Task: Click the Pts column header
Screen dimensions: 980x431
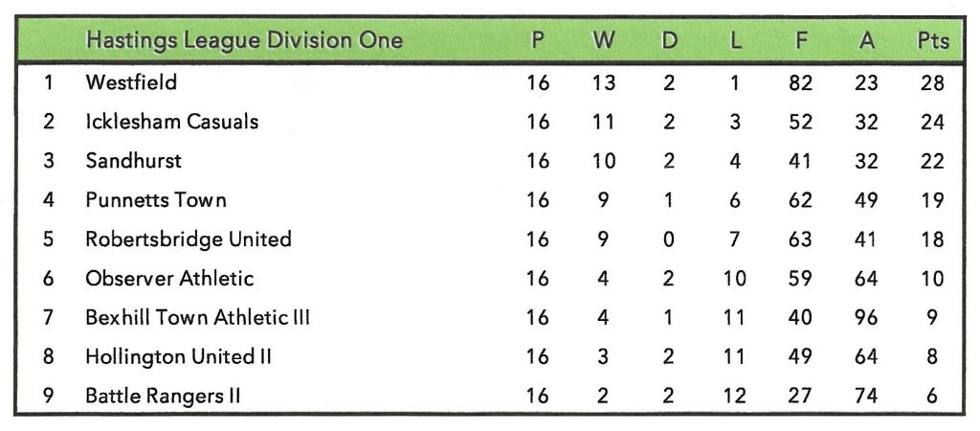Action: [x=932, y=41]
